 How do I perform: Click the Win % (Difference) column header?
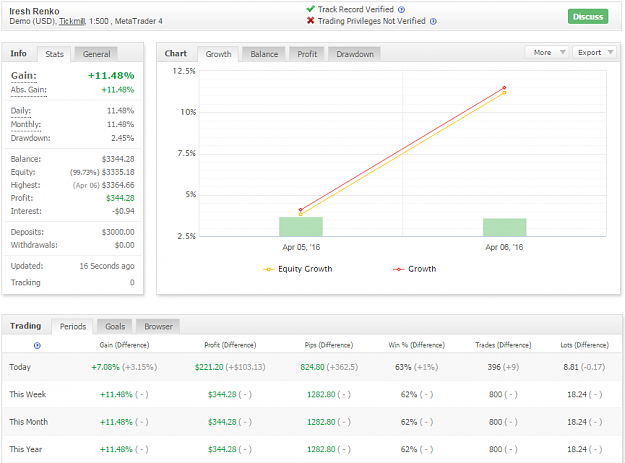click(417, 345)
